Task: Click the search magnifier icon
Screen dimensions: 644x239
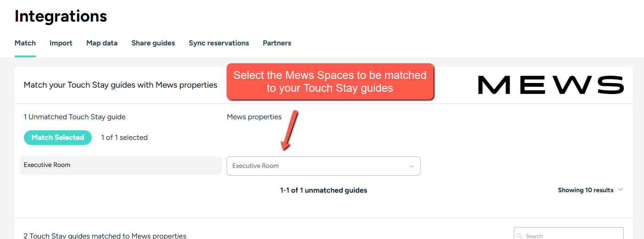Action: coord(520,236)
